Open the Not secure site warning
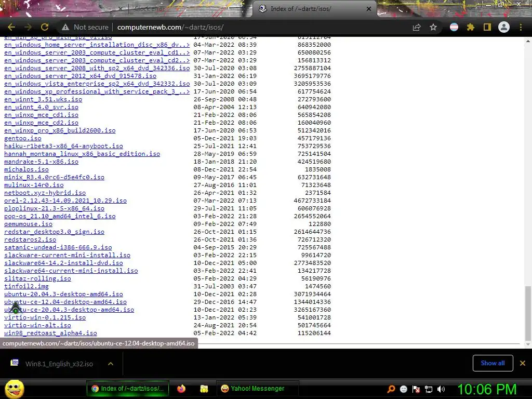532x399 pixels. (x=85, y=27)
